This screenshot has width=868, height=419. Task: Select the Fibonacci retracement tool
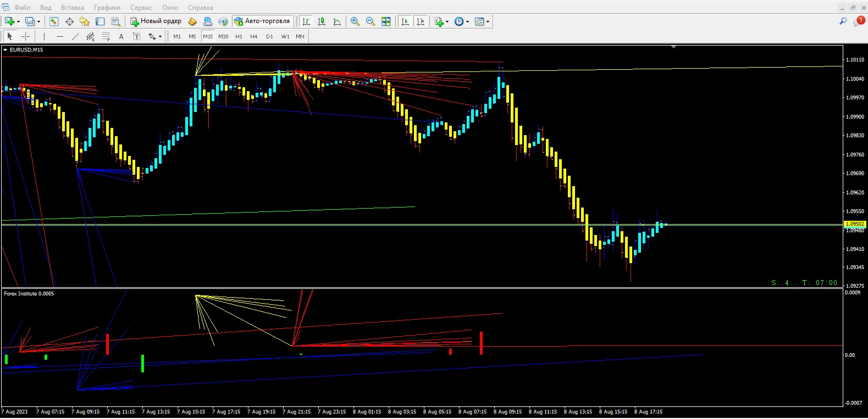(106, 37)
